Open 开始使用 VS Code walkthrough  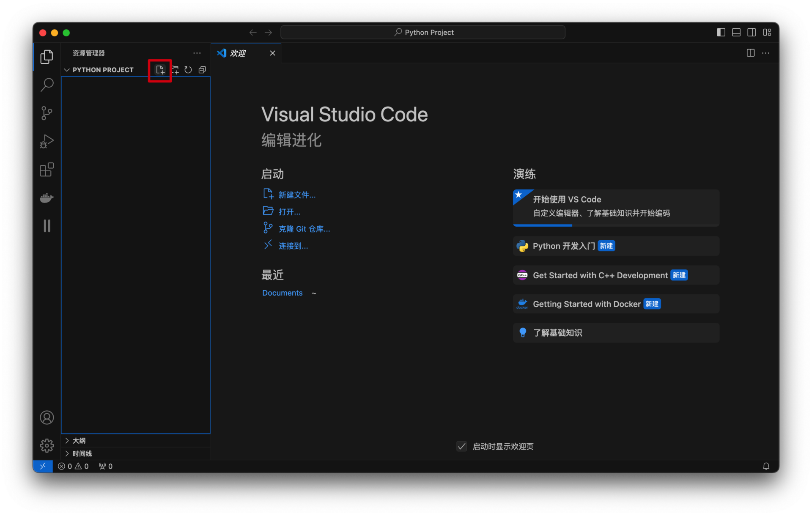coord(616,207)
